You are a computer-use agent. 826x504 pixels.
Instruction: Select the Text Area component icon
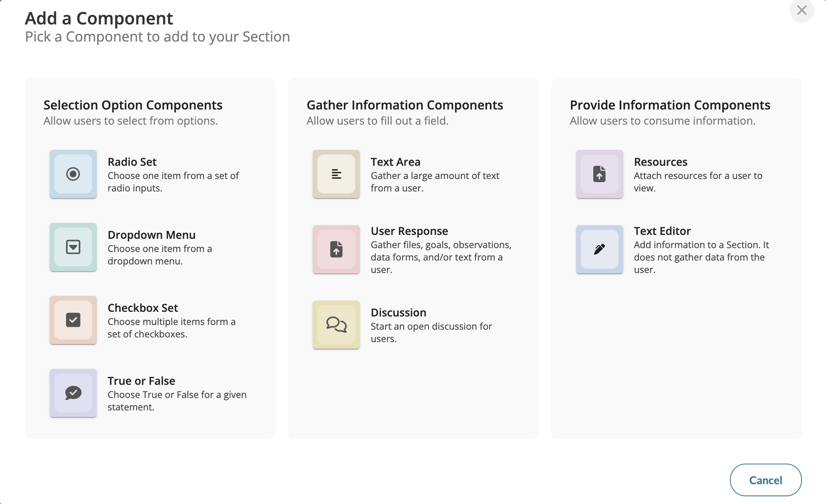tap(336, 174)
